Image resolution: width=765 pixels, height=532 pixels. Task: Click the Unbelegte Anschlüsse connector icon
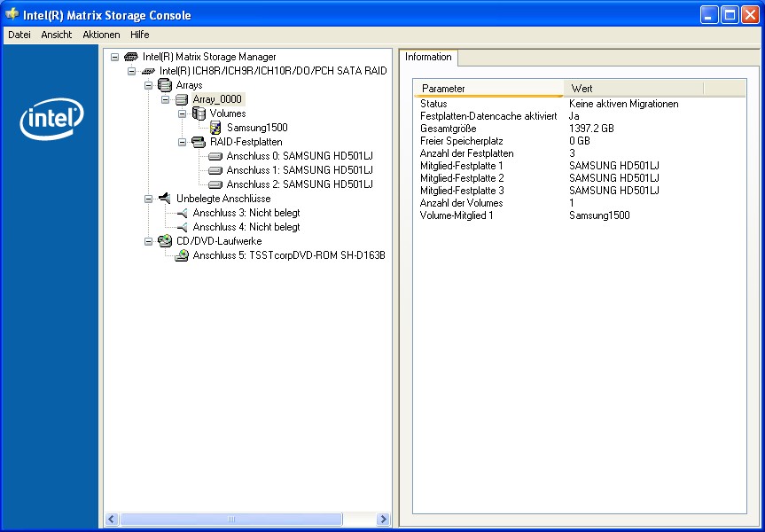[165, 198]
